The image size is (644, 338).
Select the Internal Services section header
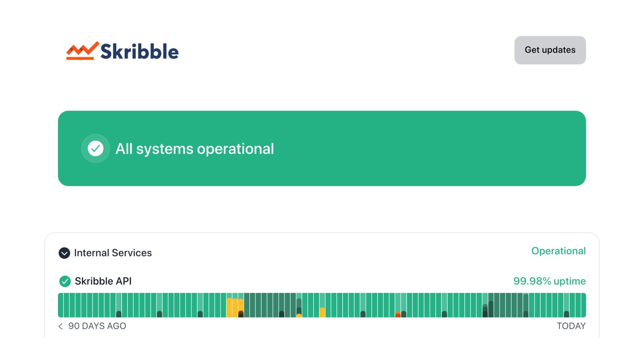pyautogui.click(x=113, y=253)
